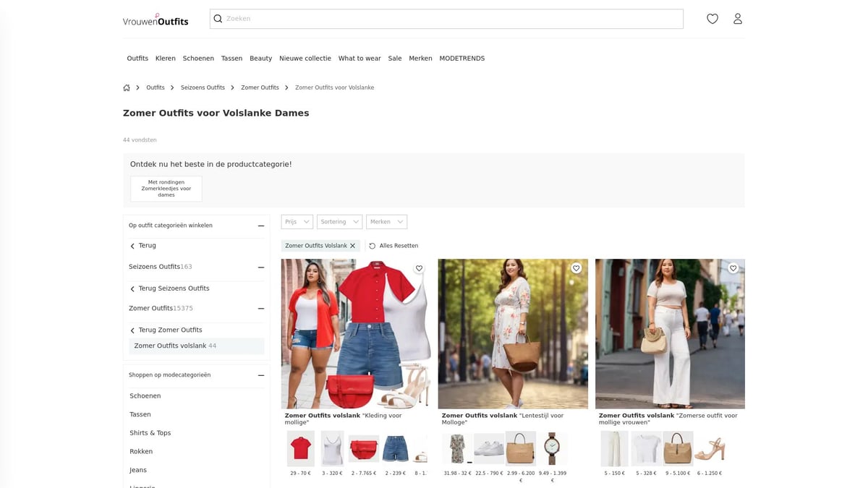Open the wishlist heart icon in the header

pyautogui.click(x=712, y=18)
